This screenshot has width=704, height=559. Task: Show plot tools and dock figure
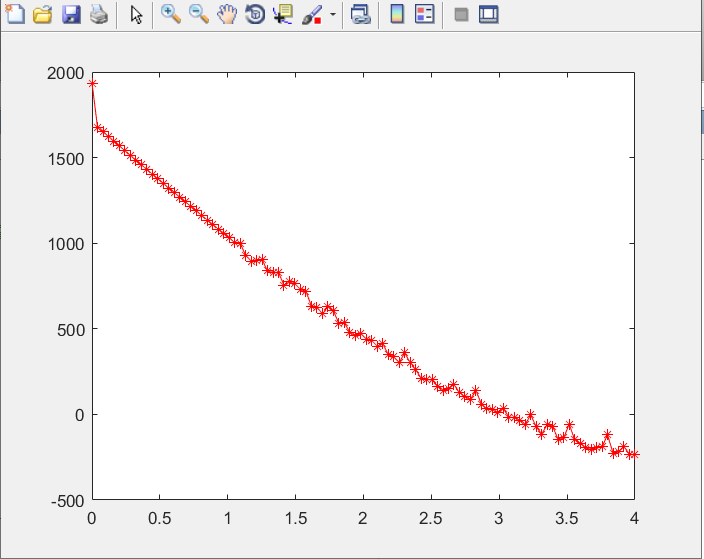pos(488,14)
